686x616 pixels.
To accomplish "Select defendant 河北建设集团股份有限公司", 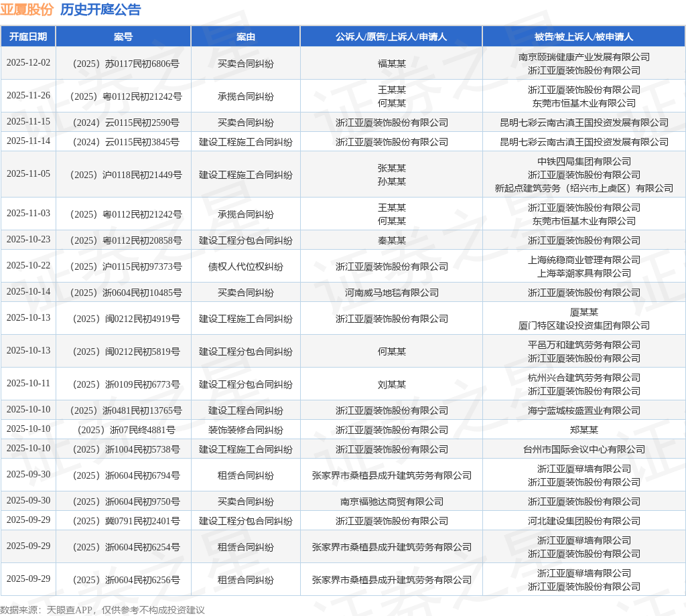I will coord(584,521).
